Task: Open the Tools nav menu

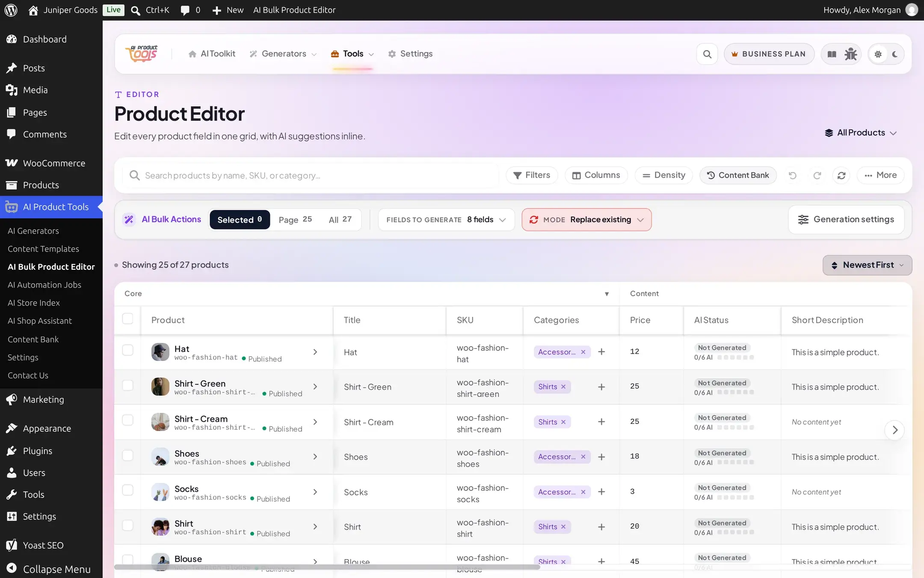Action: [x=352, y=54]
